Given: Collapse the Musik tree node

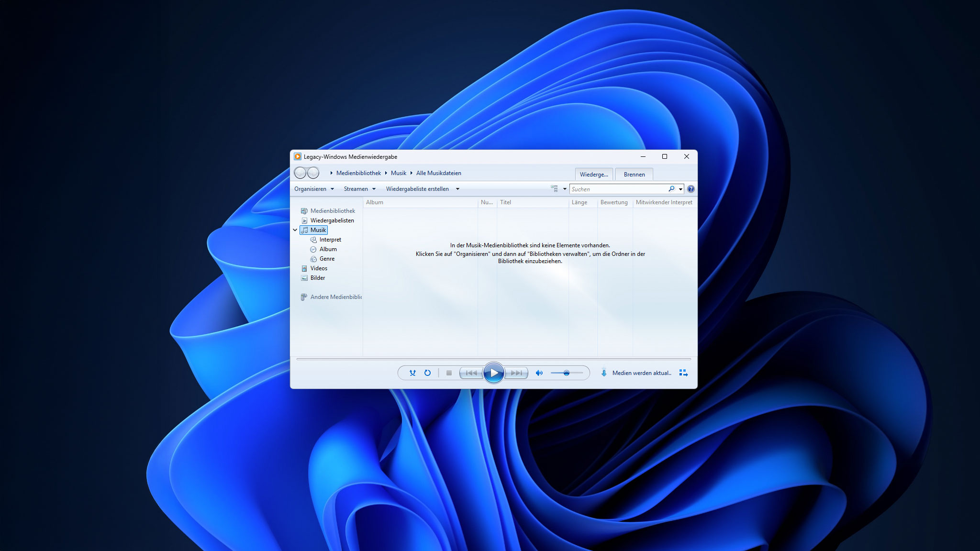Looking at the screenshot, I should [295, 230].
